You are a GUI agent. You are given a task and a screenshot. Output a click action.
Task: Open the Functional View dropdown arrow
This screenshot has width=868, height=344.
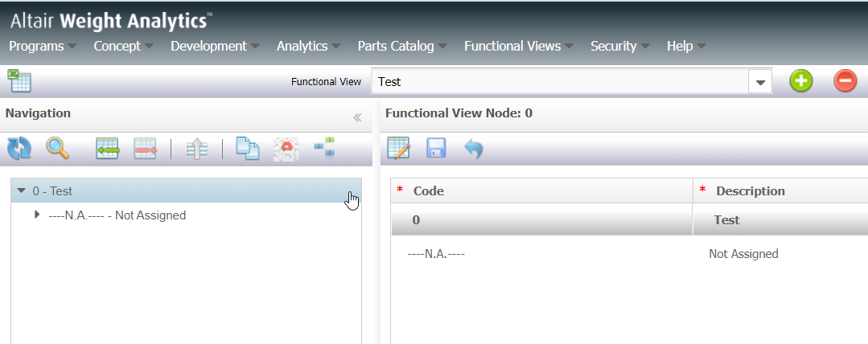759,82
